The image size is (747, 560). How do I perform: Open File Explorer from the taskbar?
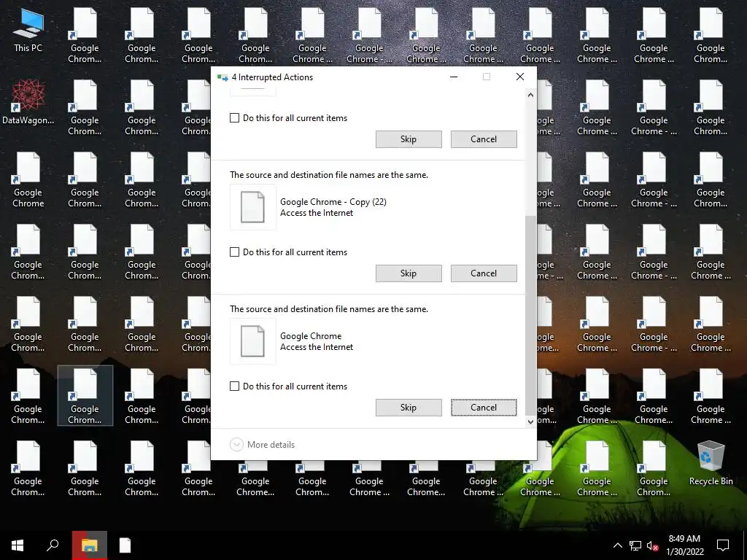pyautogui.click(x=89, y=545)
